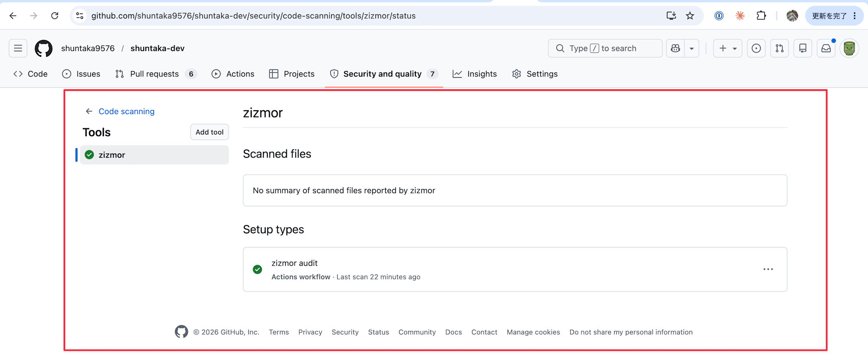Open the Create new plus dropdown

728,48
